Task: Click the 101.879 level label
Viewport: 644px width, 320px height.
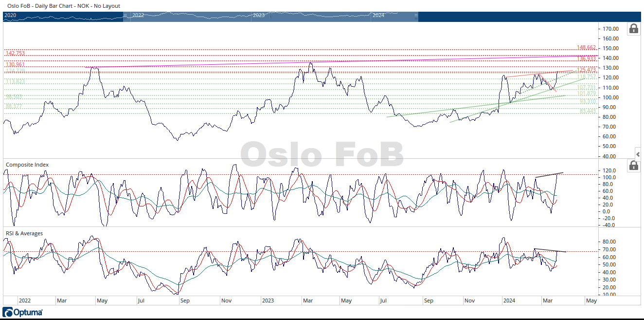Action: click(x=587, y=94)
